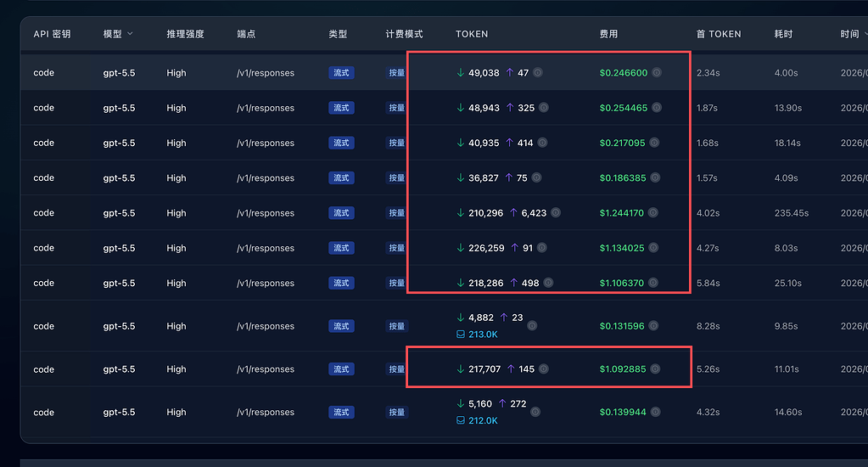The height and width of the screenshot is (467, 868).
Task: Click the 5.84s first-token cell
Action: click(x=708, y=283)
